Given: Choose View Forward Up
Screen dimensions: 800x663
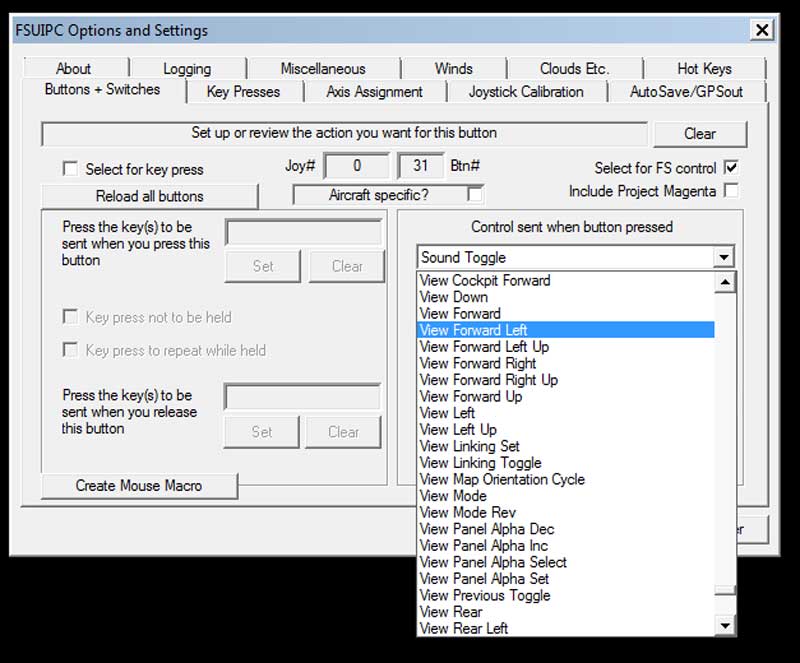Looking at the screenshot, I should (566, 396).
